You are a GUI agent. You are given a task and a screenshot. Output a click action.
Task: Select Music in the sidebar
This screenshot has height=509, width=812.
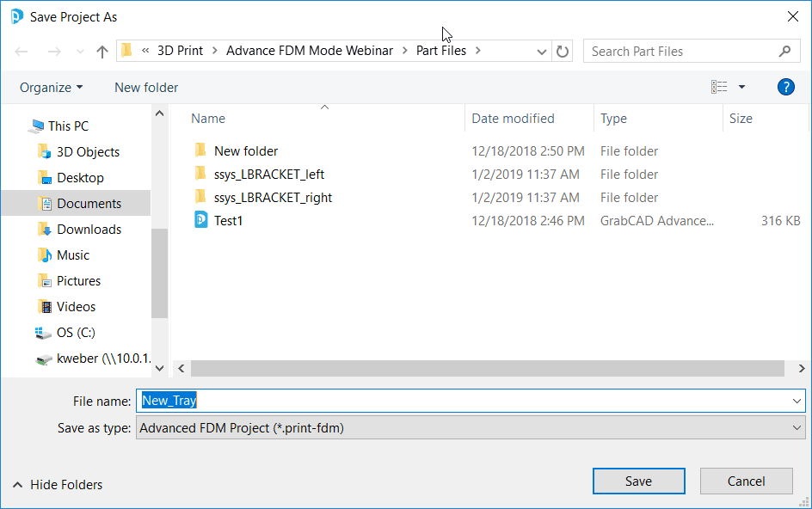click(x=73, y=255)
